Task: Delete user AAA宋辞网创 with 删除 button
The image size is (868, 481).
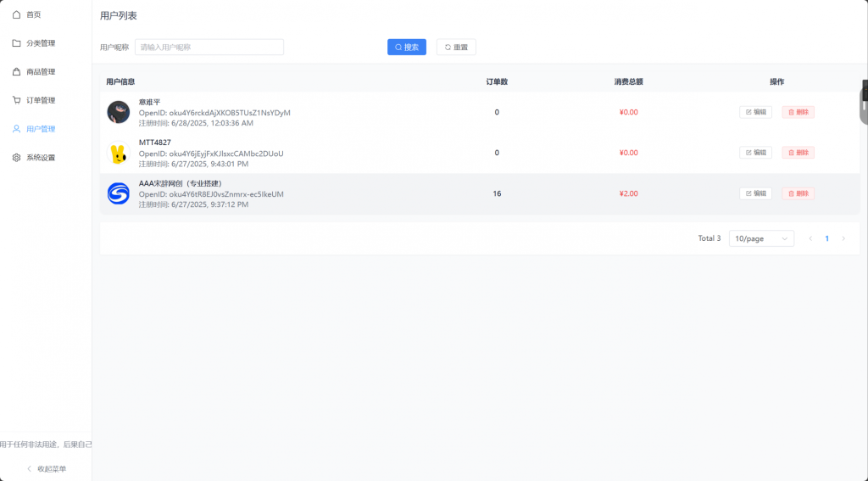Action: [798, 193]
